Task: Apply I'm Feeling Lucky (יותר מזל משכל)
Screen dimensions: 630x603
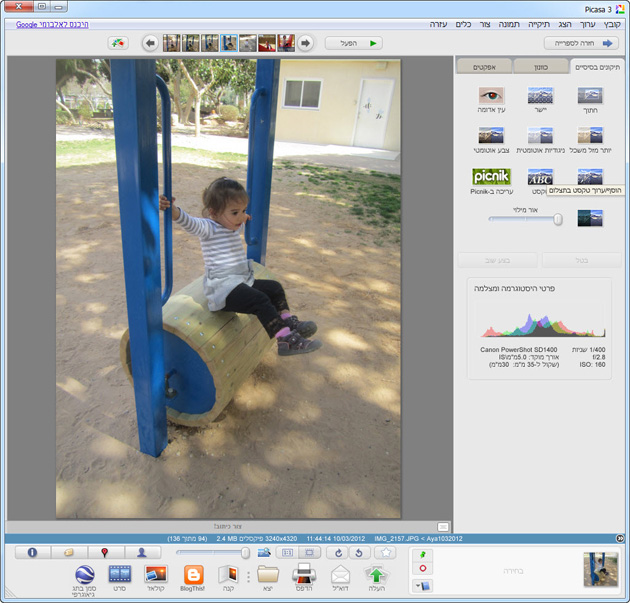Action: 590,135
